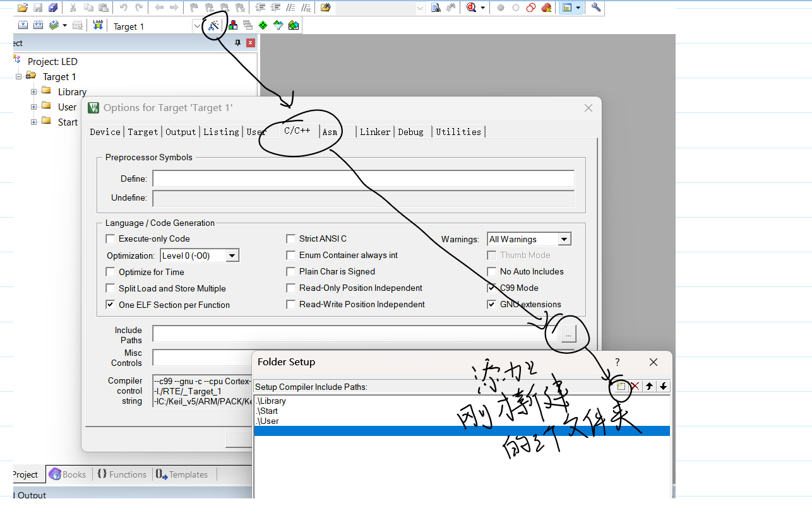Click the Move Down arrow in Folder Setup

point(663,386)
